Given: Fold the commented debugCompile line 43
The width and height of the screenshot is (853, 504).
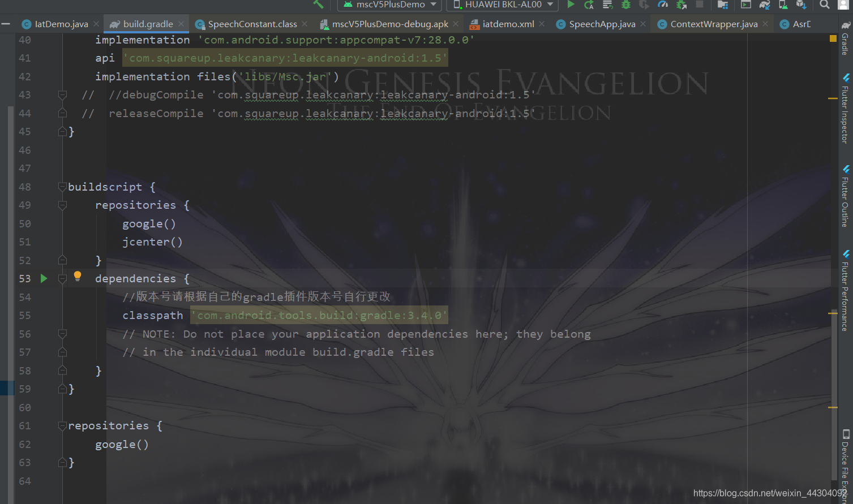Looking at the screenshot, I should pos(62,94).
